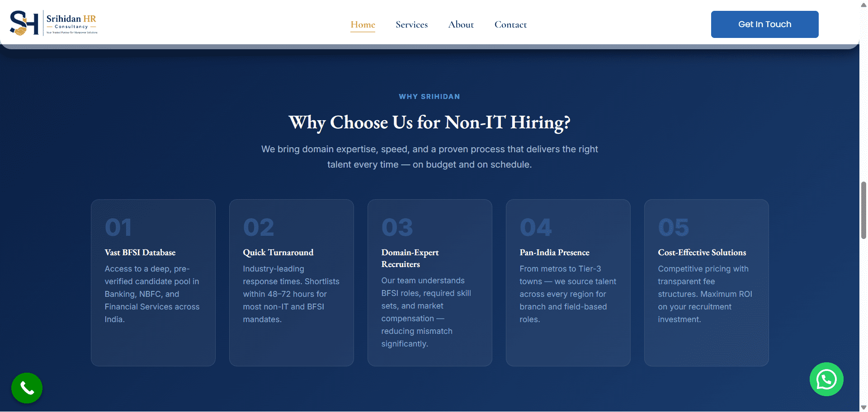
Task: Go to the Home menu item
Action: coord(363,24)
